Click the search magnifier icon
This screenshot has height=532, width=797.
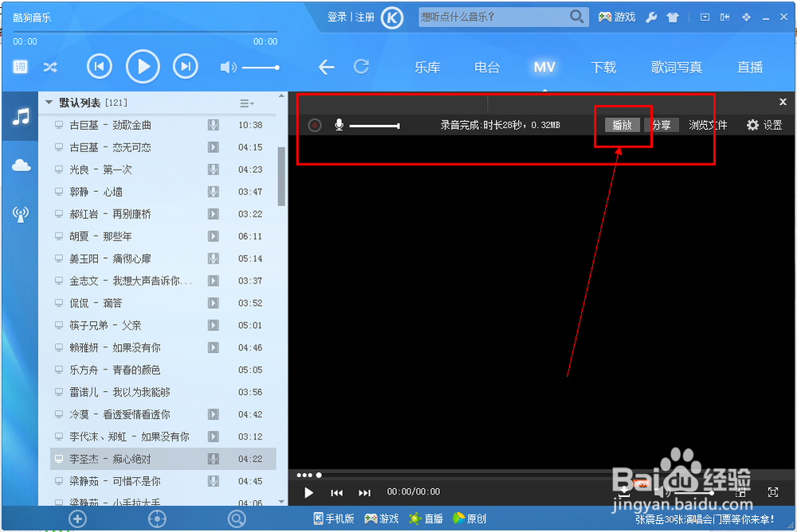point(576,17)
